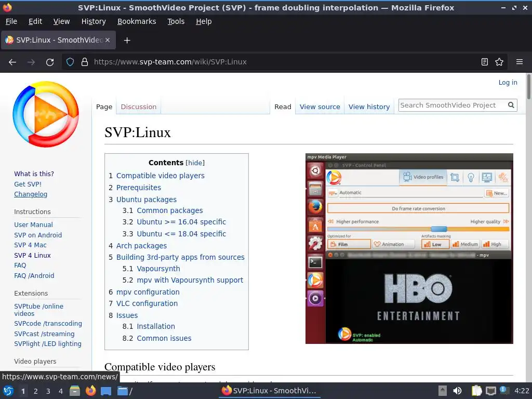
Task: Go to mpv configuration section
Action: pos(148,292)
